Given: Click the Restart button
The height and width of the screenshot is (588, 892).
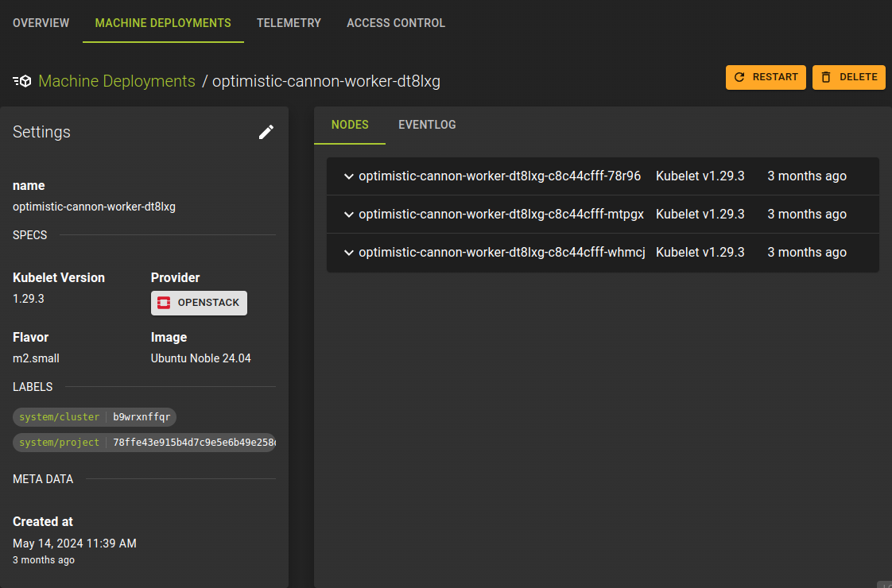Looking at the screenshot, I should (766, 77).
